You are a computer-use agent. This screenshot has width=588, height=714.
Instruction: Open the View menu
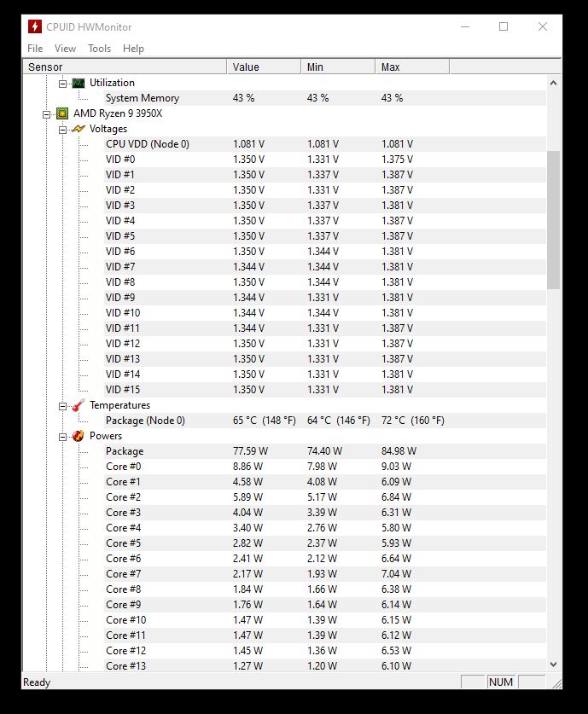click(x=65, y=49)
